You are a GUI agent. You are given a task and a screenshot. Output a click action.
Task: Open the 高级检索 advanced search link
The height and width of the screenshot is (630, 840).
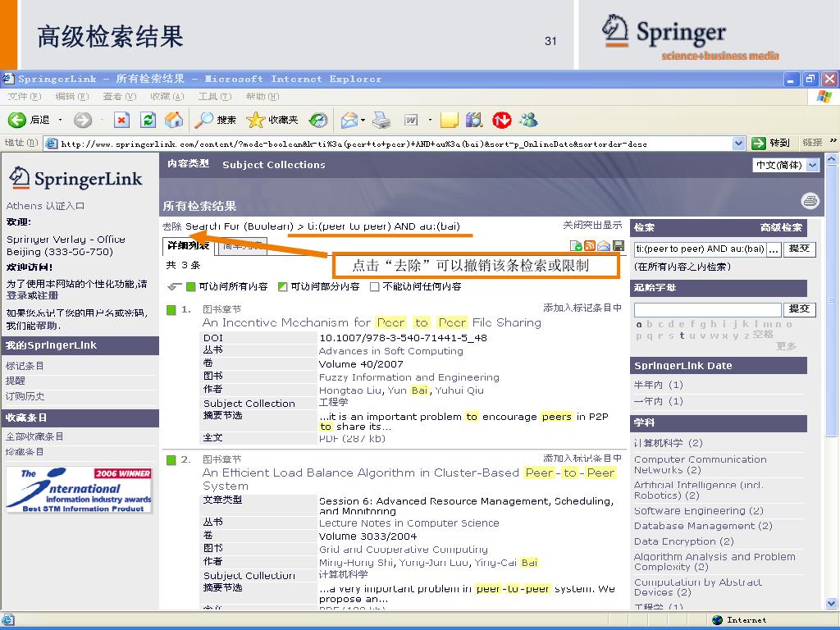(x=781, y=228)
